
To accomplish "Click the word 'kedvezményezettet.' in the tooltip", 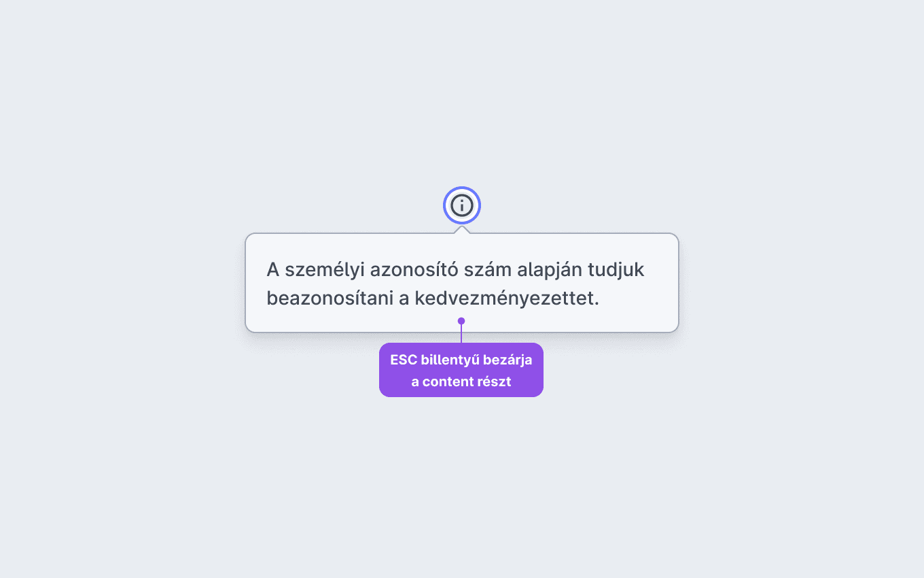I will (x=507, y=299).
